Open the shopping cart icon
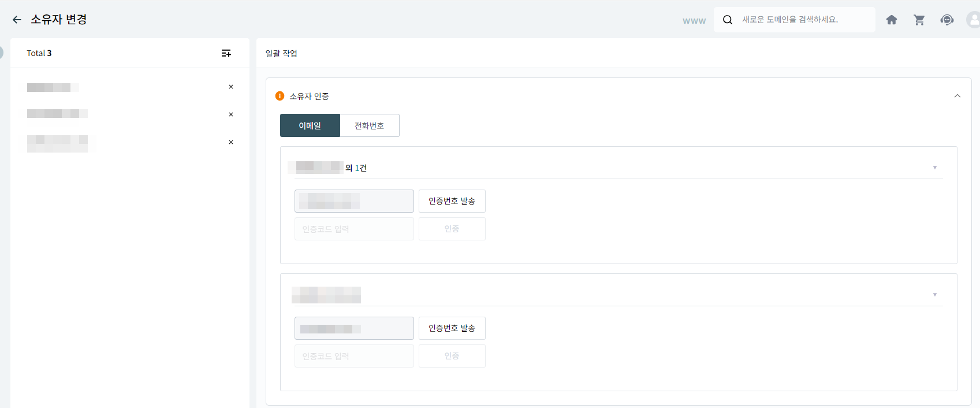 [919, 20]
